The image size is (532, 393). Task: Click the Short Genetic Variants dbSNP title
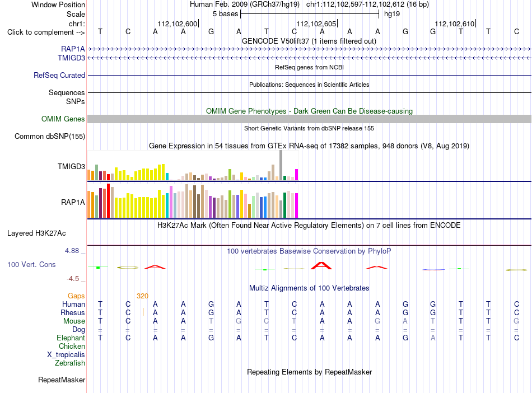point(309,129)
